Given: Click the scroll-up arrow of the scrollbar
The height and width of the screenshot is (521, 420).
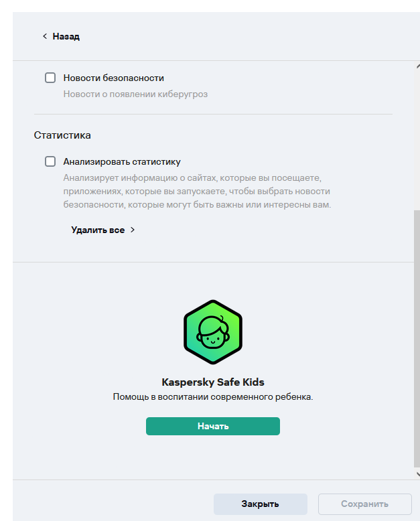Looking at the screenshot, I should [x=417, y=66].
